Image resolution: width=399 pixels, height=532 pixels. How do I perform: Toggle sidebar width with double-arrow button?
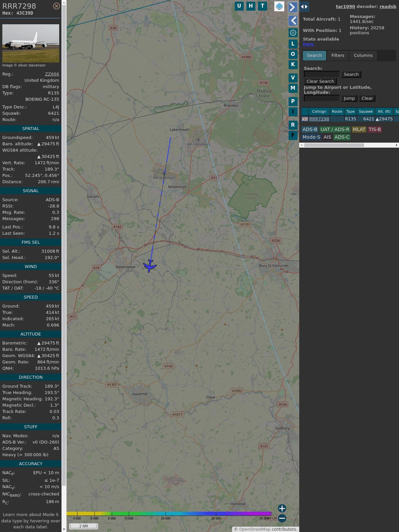(x=304, y=7)
